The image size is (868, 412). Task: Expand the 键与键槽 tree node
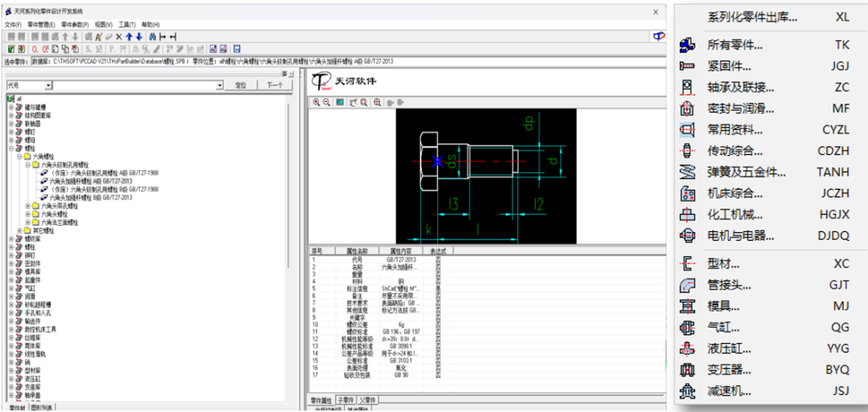click(11, 108)
